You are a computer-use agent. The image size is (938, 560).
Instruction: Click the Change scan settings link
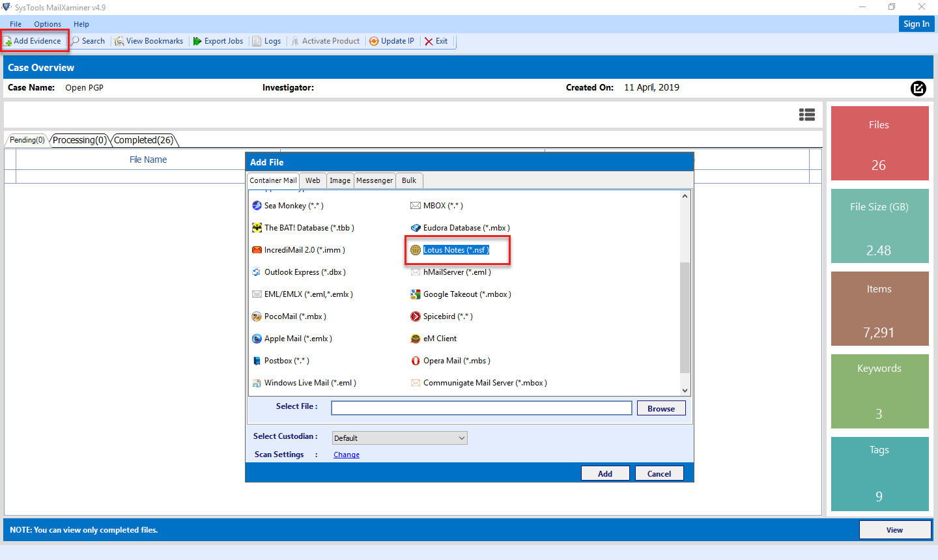tap(347, 455)
